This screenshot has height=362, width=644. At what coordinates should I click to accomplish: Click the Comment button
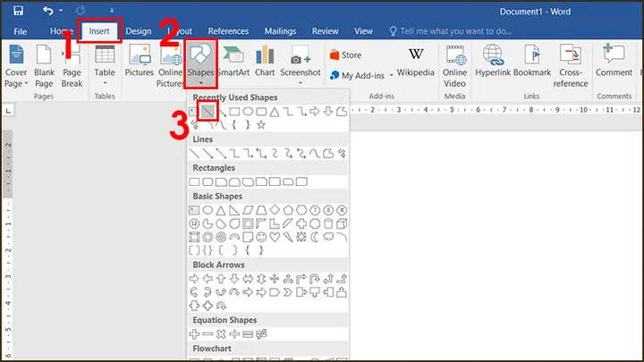click(x=614, y=61)
